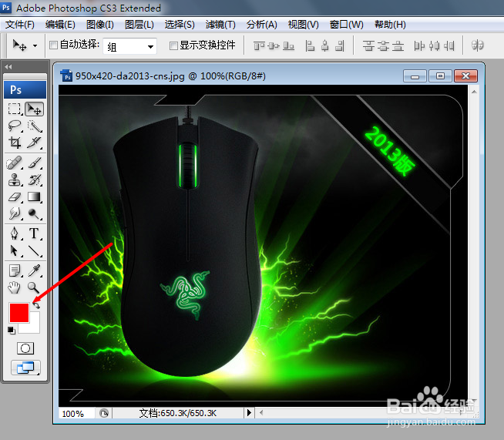This screenshot has width=504, height=440.
Task: Open the status bar info arrow menu
Action: coord(249,412)
